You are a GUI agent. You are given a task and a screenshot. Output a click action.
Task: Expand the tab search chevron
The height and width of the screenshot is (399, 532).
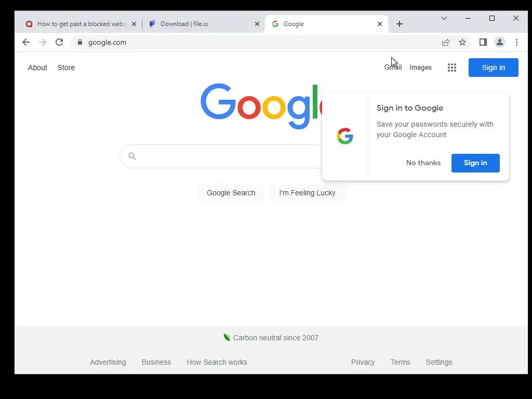tap(444, 18)
